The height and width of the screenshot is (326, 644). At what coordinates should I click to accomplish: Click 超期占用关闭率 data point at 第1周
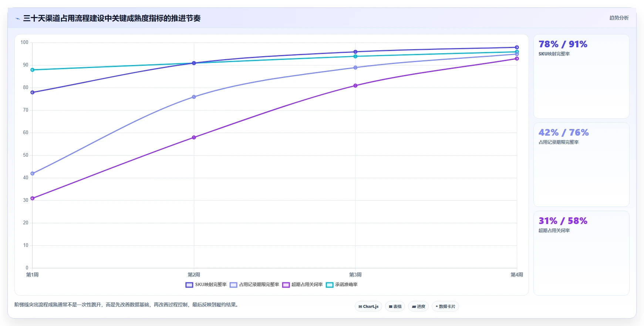click(x=33, y=198)
